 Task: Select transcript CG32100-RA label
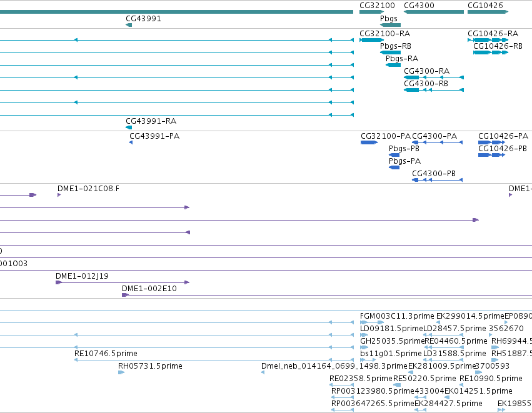384,34
